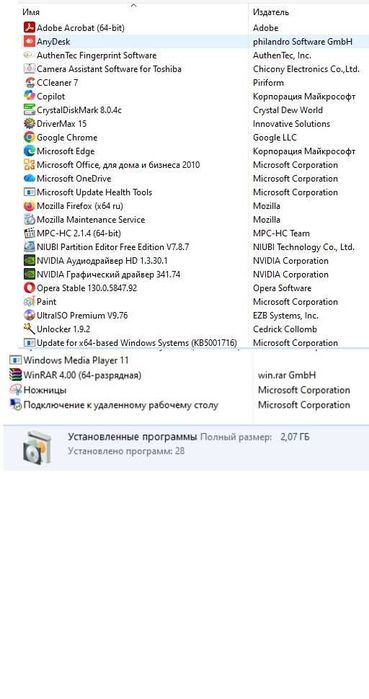Click the Microsoft Update Health Tools icon
369x699 pixels.
29,192
